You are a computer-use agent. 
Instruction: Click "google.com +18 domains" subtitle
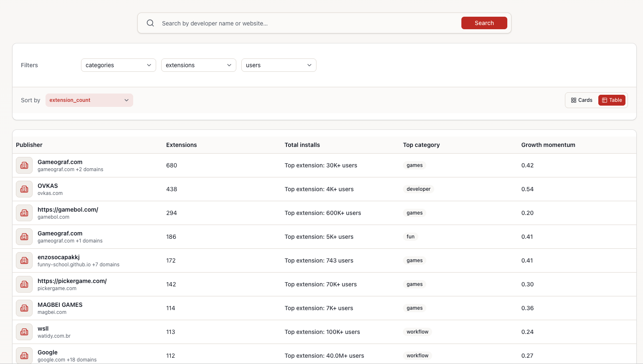click(x=67, y=360)
